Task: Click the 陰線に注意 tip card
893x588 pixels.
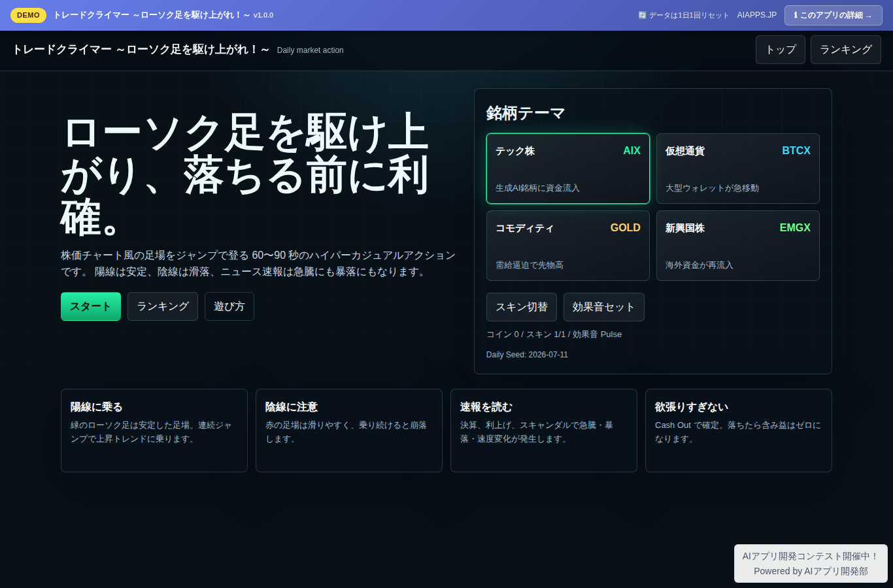Action: (349, 431)
